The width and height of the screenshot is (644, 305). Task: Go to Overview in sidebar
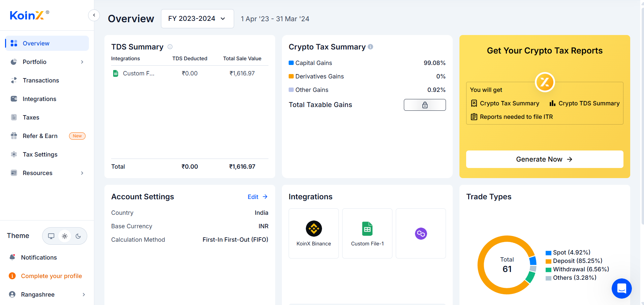point(47,43)
